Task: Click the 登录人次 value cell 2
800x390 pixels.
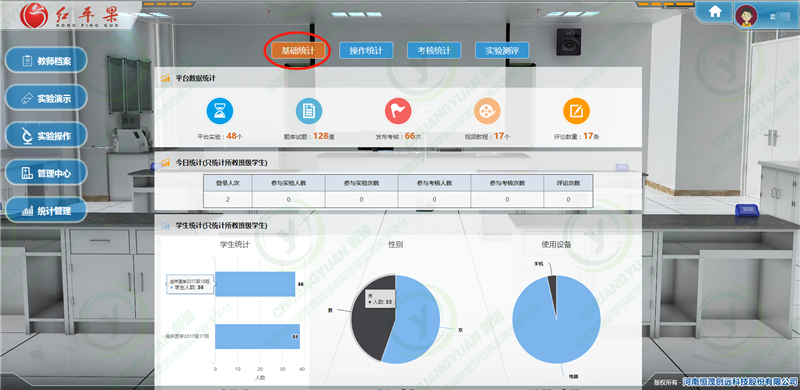Action: (228, 199)
